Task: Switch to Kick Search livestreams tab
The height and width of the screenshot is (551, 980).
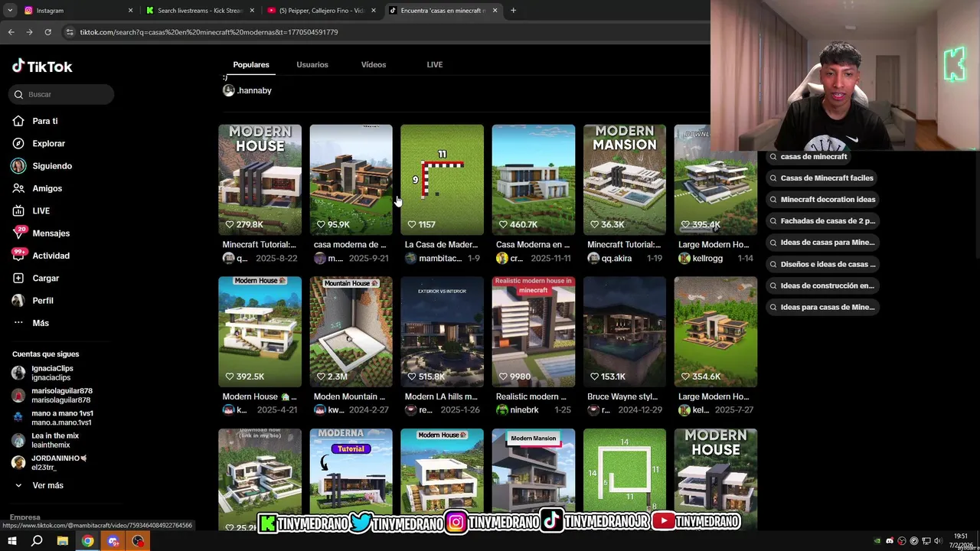Action: click(x=199, y=11)
